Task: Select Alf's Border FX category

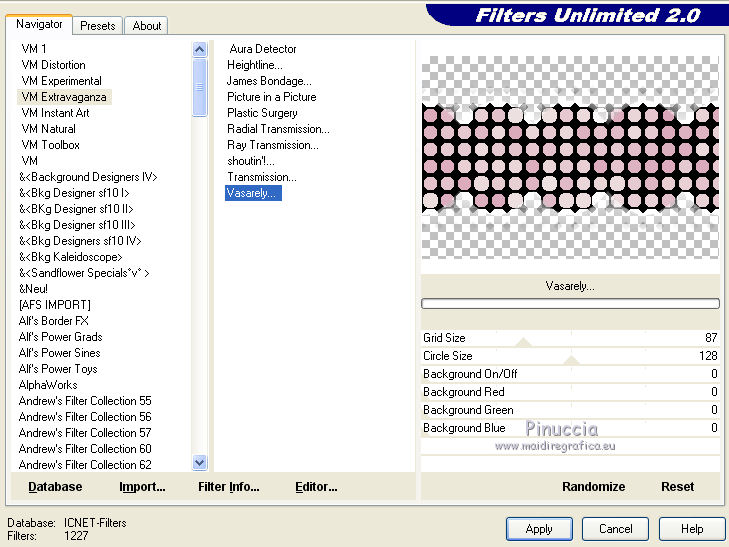Action: 53,321
